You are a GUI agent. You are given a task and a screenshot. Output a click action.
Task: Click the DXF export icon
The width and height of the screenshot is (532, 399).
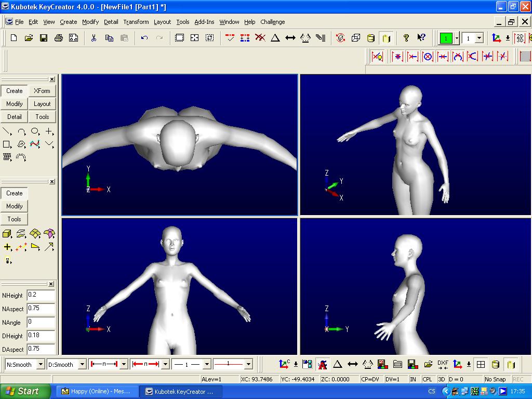click(443, 364)
